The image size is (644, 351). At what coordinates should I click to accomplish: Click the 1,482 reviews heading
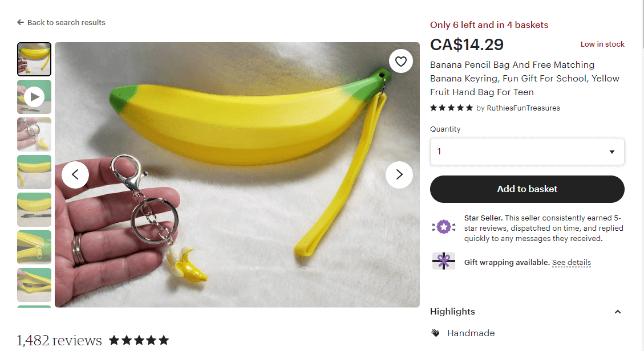pos(59,340)
